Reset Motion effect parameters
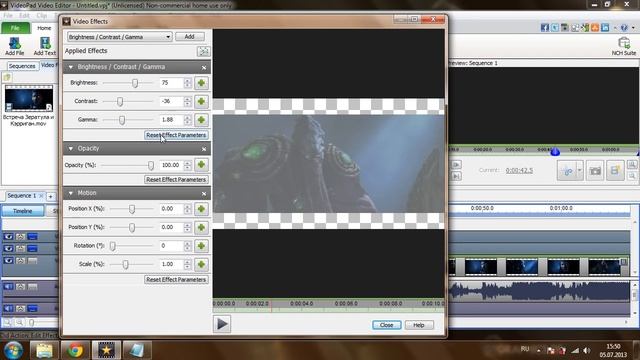This screenshot has height=360, width=640. tap(176, 280)
